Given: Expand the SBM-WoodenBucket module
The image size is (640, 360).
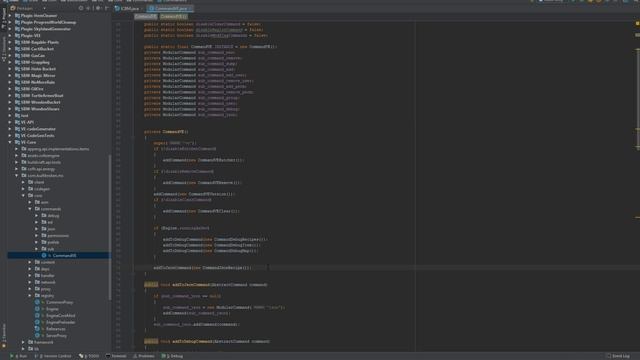Looking at the screenshot, I should [x=10, y=102].
